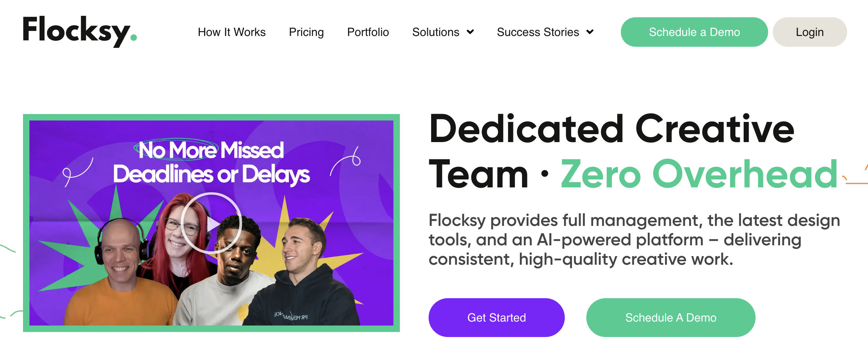Screen dimensions: 868x364
Task: Click the Success Stories chevron icon
Action: click(x=590, y=32)
